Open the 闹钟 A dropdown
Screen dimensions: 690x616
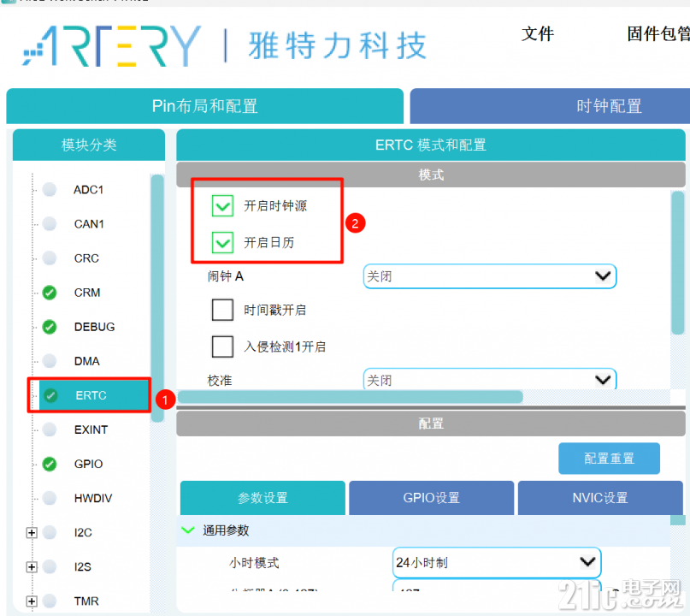(x=489, y=276)
